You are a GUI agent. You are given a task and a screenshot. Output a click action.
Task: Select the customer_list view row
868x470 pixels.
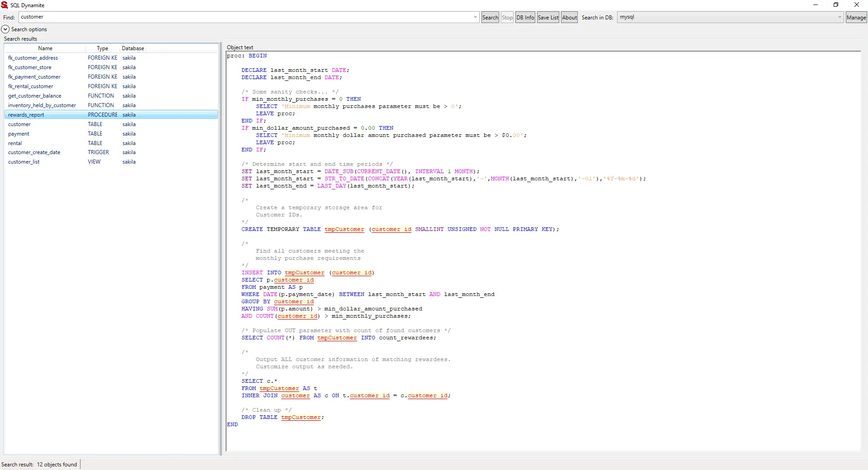click(24, 162)
